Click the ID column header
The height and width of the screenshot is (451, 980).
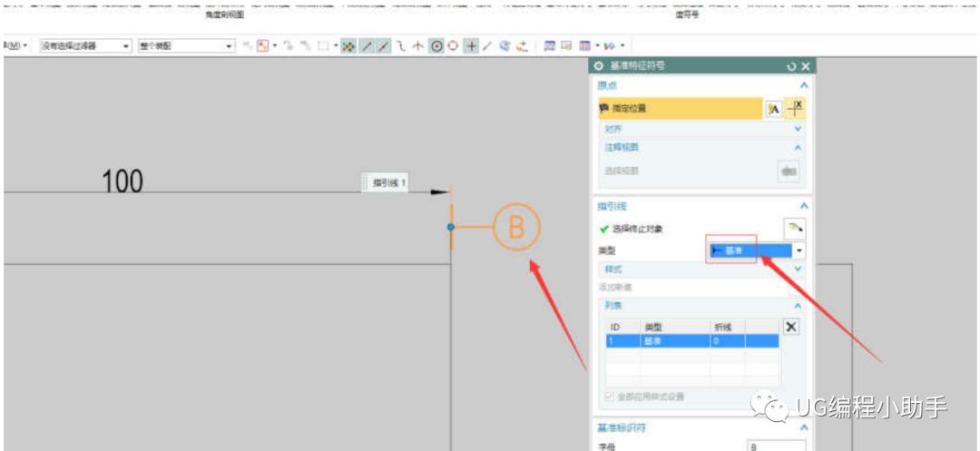point(623,328)
